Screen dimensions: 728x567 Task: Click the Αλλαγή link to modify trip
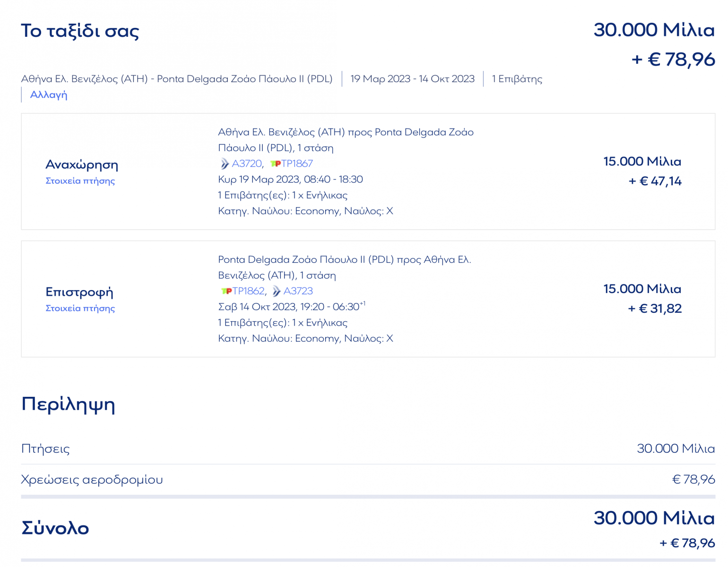(49, 95)
